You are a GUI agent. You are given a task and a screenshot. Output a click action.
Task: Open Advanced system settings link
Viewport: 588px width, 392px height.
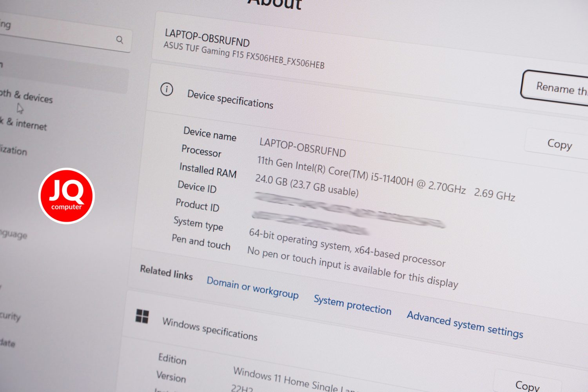coord(465,325)
